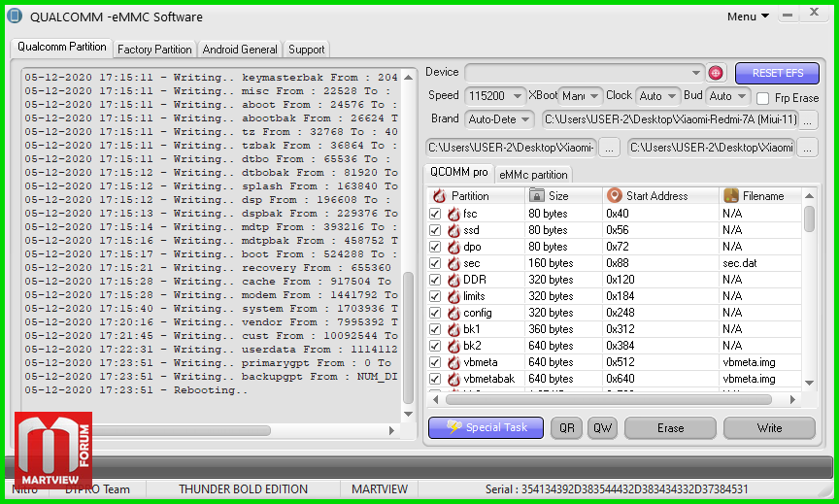Click the flame icon on the vbmetabak row
Screen dimensions: 839x504
pyautogui.click(x=453, y=380)
